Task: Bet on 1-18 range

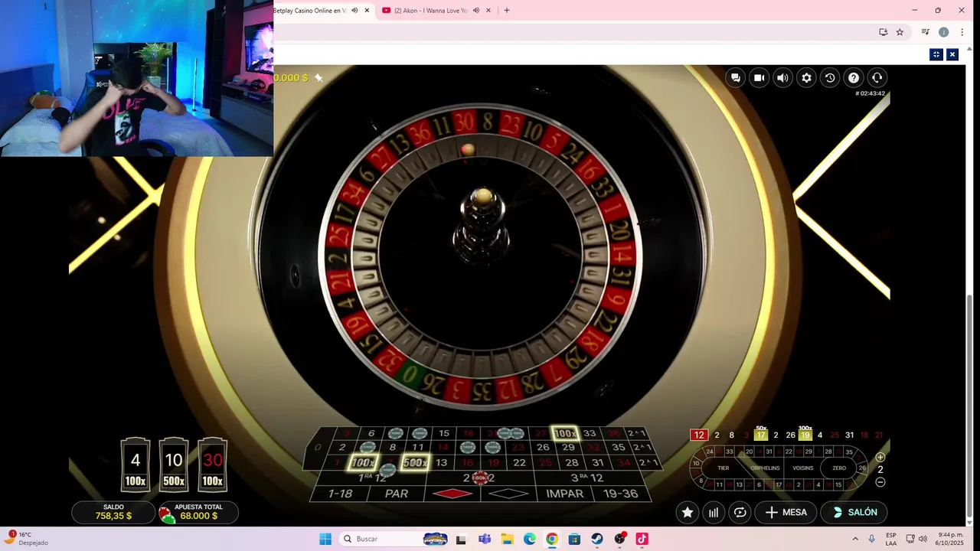Action: pos(339,494)
